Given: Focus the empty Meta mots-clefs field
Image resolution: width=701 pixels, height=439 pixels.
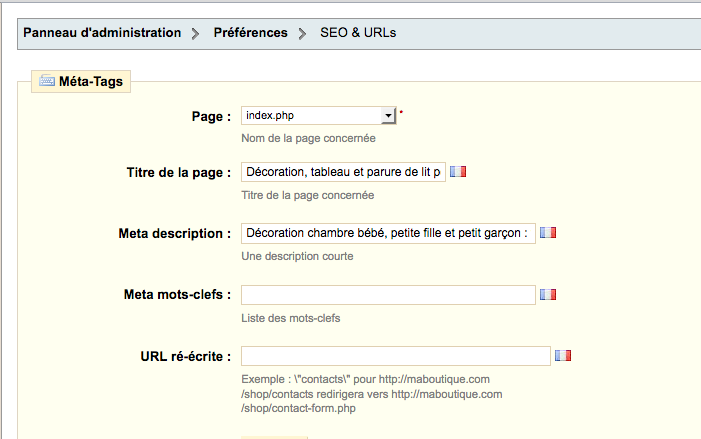Looking at the screenshot, I should (x=388, y=295).
